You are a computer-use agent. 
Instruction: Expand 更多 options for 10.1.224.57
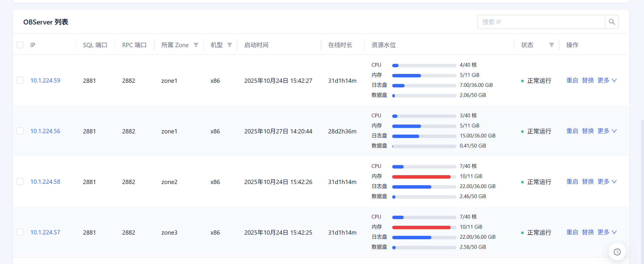click(607, 232)
